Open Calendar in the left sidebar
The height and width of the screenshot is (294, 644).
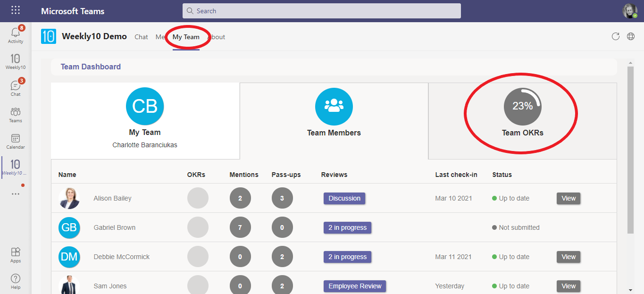pyautogui.click(x=16, y=141)
